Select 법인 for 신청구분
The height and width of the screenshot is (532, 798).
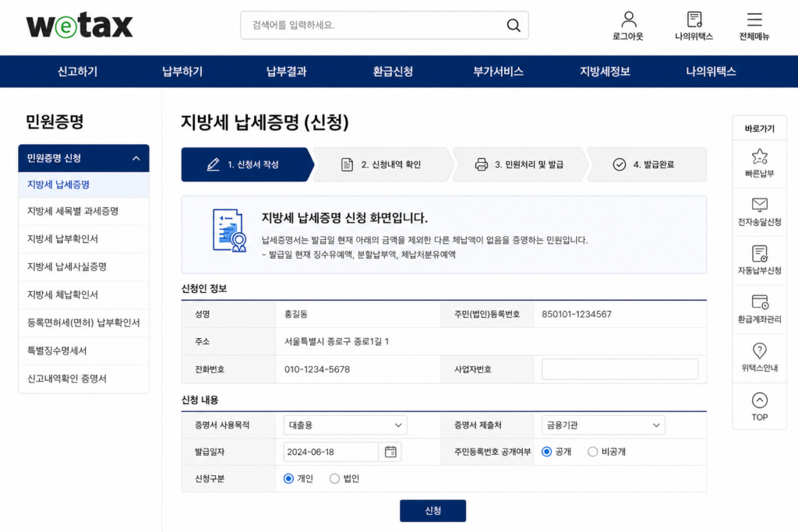[x=334, y=478]
